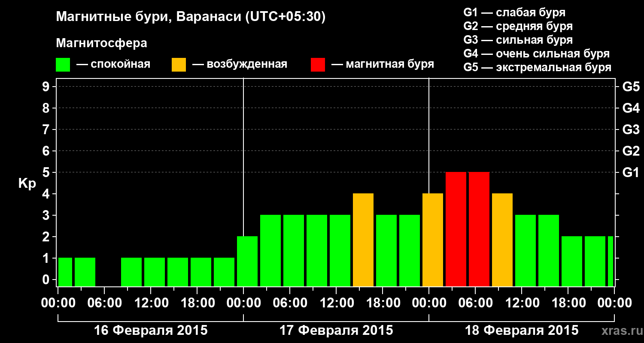This screenshot has height=343, width=644.
Task: Select the 'G2 — средняя буря' legend line
Action: point(518,26)
